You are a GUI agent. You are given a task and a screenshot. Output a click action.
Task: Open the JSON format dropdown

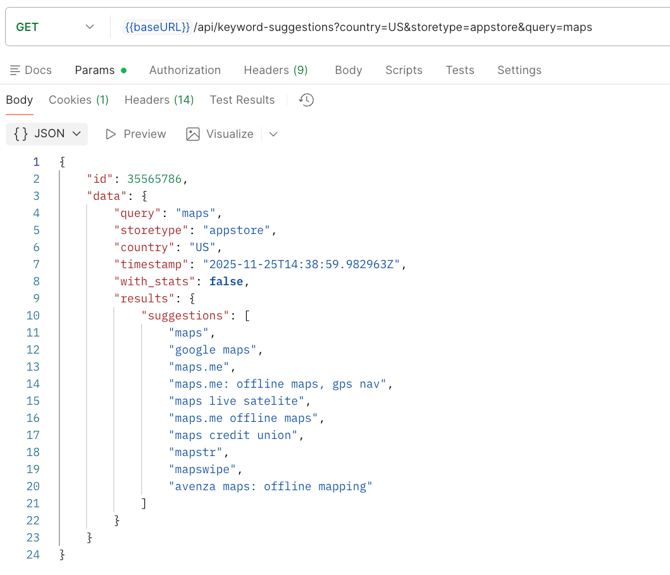47,134
